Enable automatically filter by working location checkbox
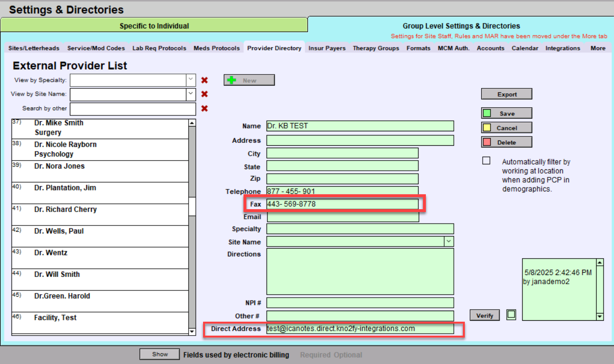The width and height of the screenshot is (614, 364). pyautogui.click(x=486, y=161)
